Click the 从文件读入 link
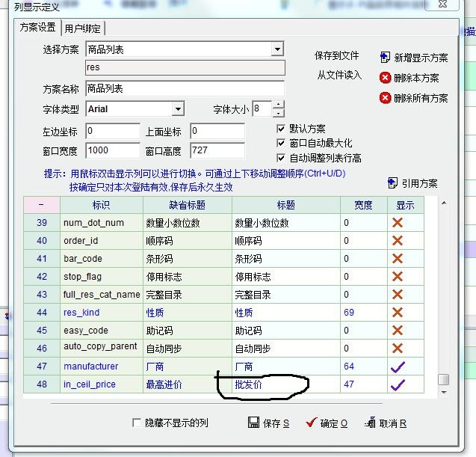Viewport: 476px width, 457px height. coord(339,75)
